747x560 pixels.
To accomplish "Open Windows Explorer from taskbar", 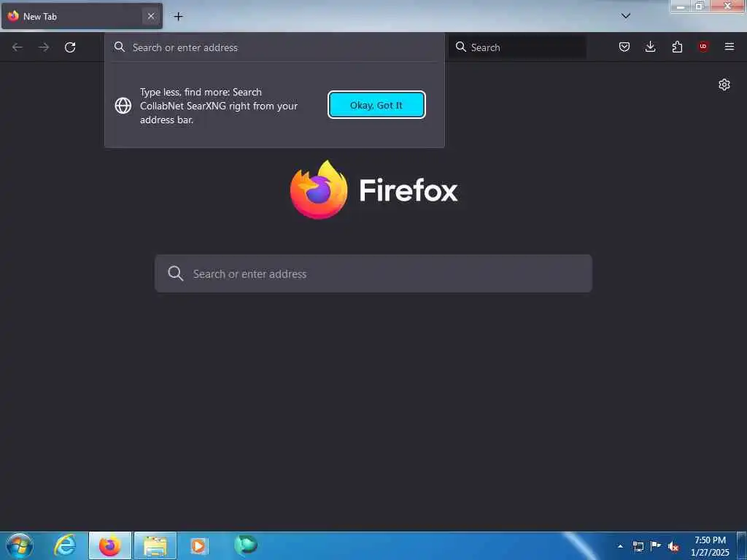I will pos(155,545).
